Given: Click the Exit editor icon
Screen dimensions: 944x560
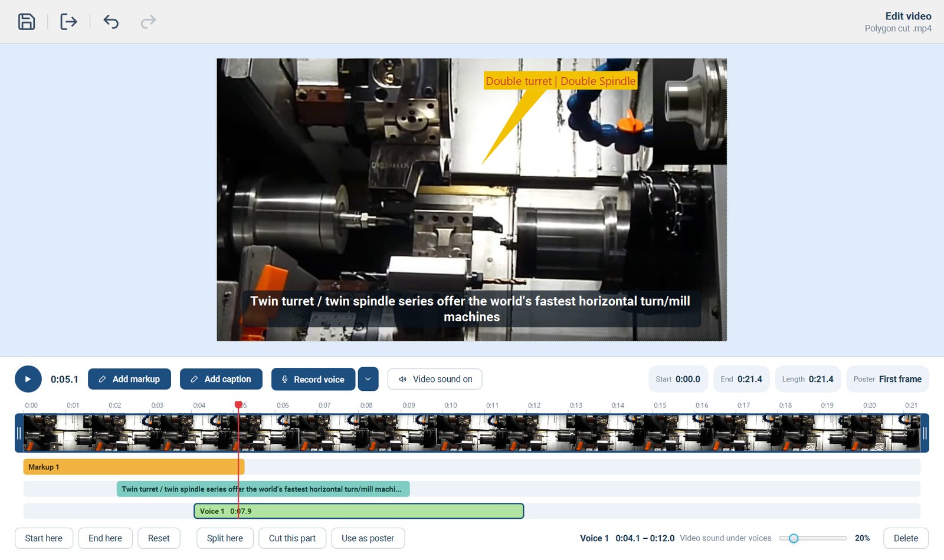Looking at the screenshot, I should (x=68, y=22).
